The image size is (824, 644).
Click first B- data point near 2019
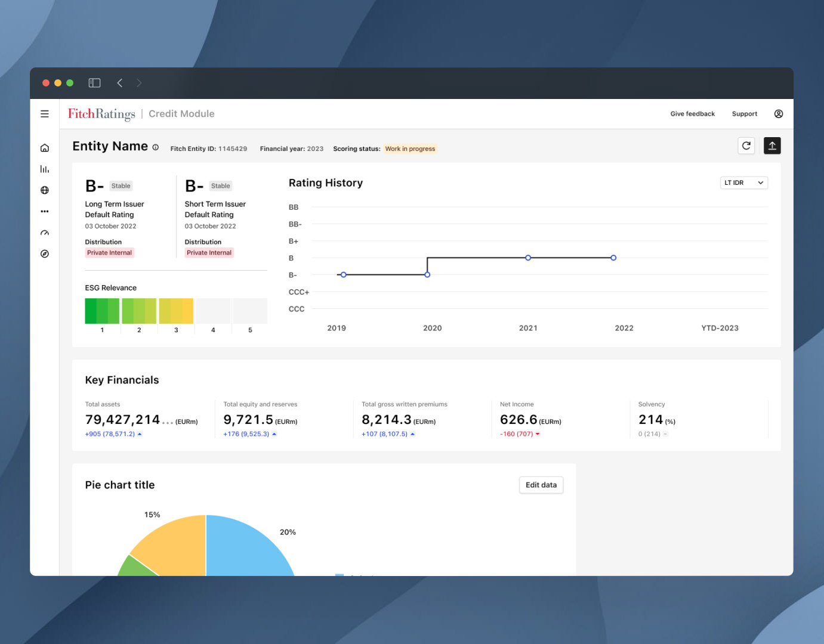[x=344, y=275]
